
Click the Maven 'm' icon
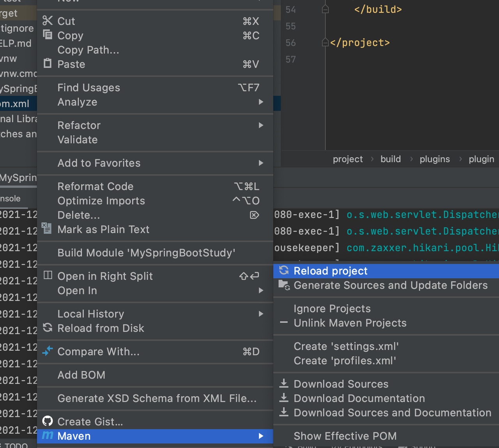48,435
